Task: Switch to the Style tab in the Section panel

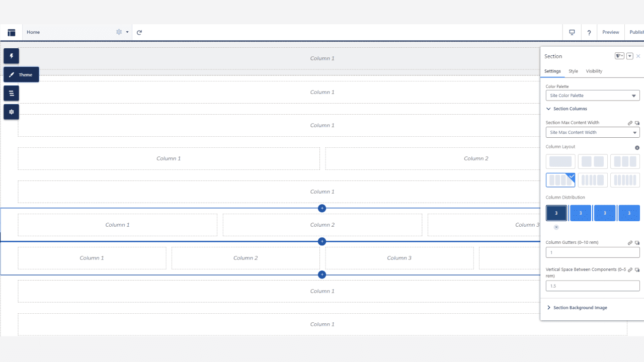Action: (573, 71)
